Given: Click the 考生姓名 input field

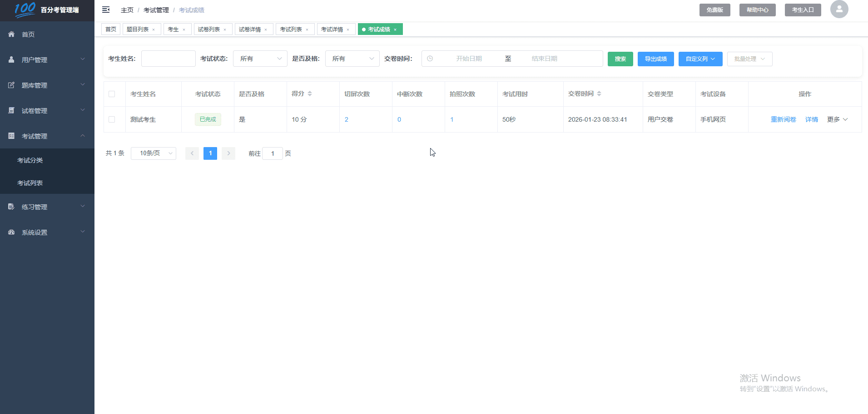Looking at the screenshot, I should (x=168, y=59).
